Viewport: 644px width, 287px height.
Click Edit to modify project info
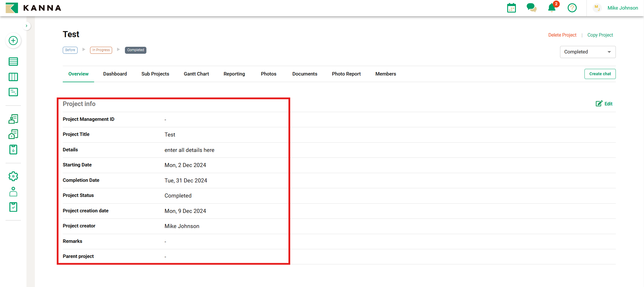pos(604,104)
